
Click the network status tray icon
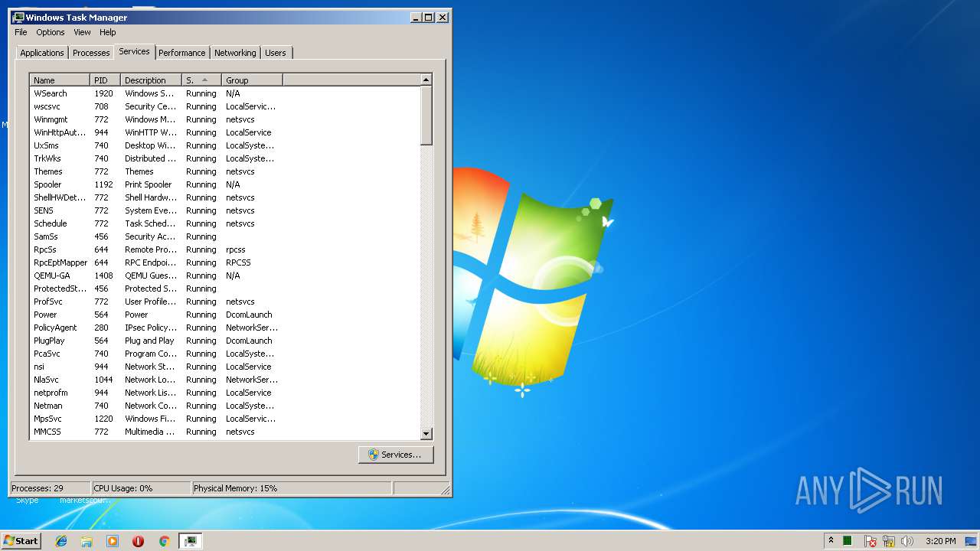[889, 541]
